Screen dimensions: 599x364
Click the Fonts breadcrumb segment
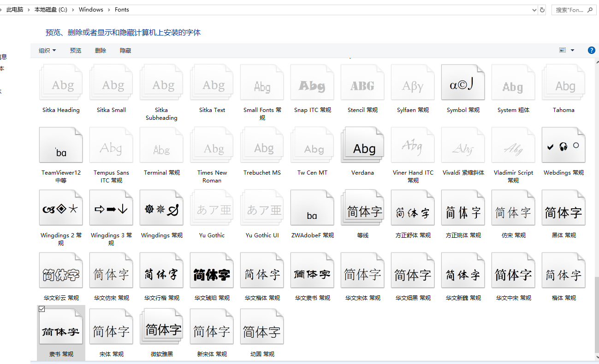122,9
